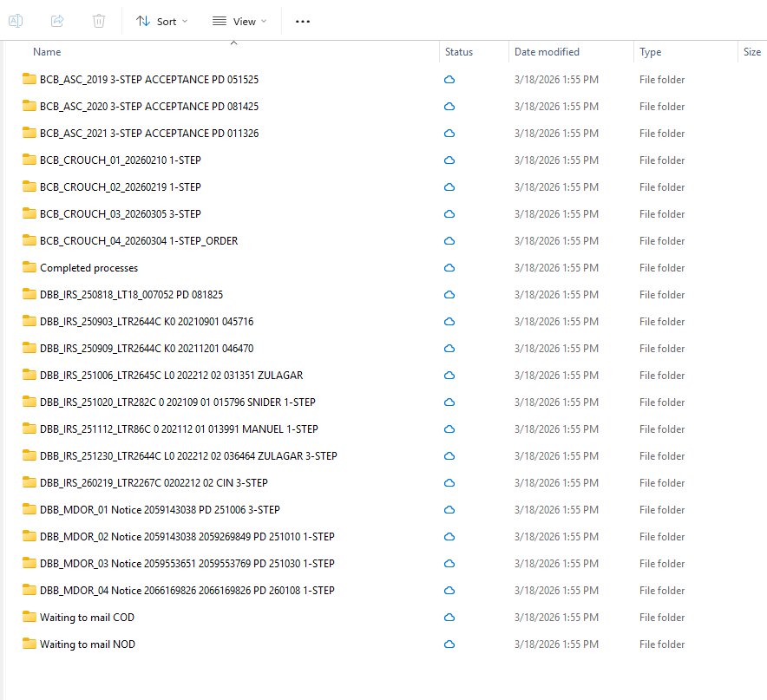Image resolution: width=767 pixels, height=700 pixels.
Task: Sort by Date modified column header
Action: (x=547, y=52)
